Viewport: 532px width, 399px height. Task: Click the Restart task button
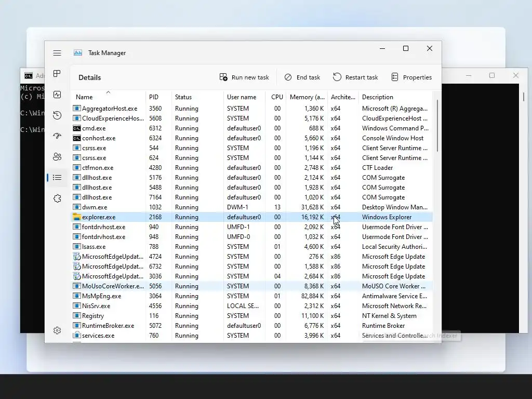tap(355, 77)
